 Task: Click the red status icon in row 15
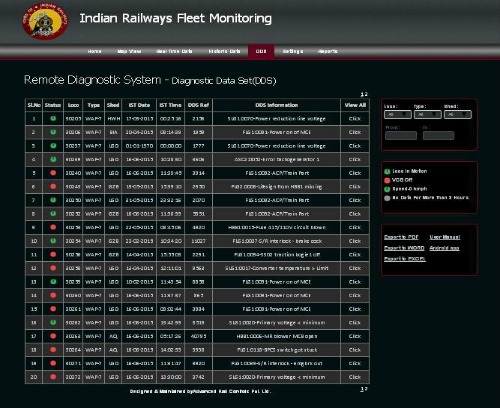53,309
